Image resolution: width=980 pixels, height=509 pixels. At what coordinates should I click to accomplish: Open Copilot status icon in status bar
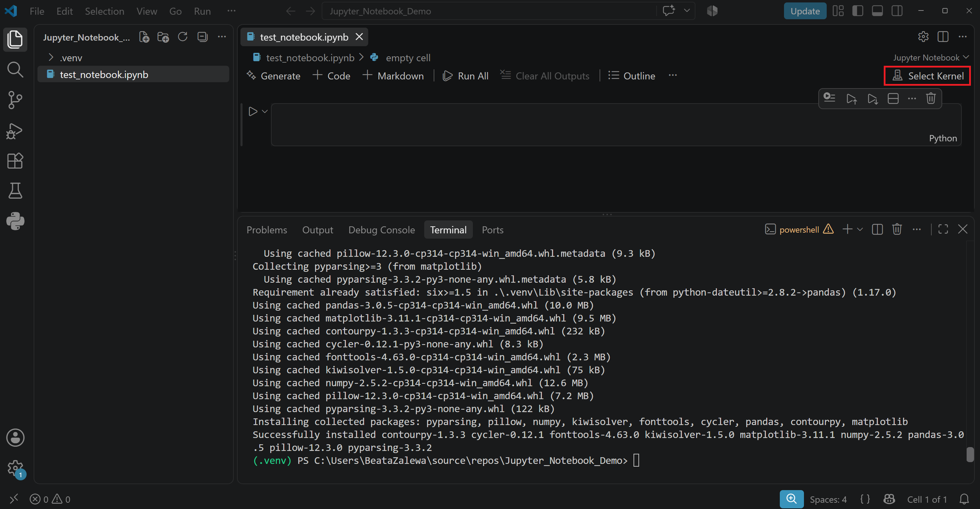click(x=889, y=499)
